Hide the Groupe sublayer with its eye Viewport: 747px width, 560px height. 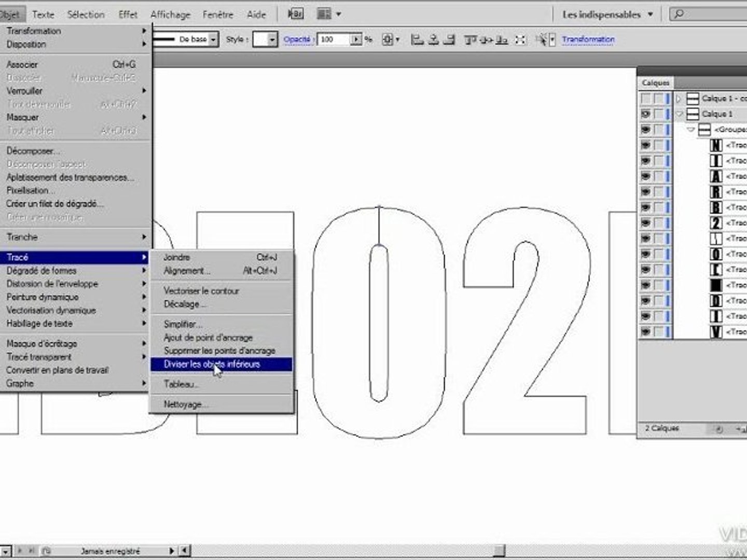coord(645,130)
